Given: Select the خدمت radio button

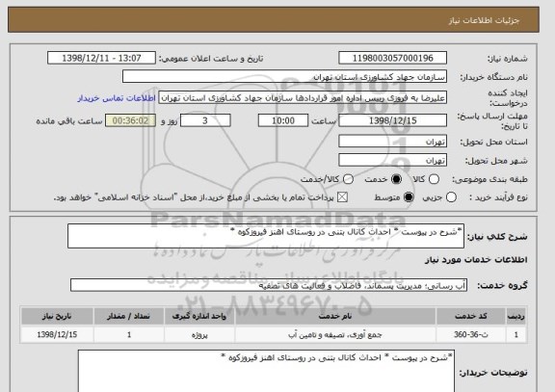Looking at the screenshot, I should (396, 179).
